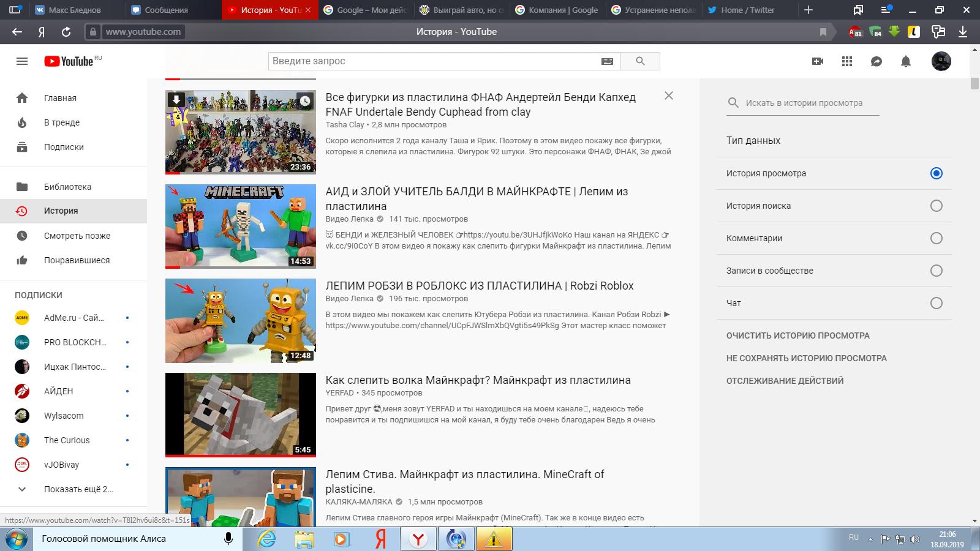Open The Curious subscription channel
This screenshot has width=980, height=551.
[x=73, y=440]
